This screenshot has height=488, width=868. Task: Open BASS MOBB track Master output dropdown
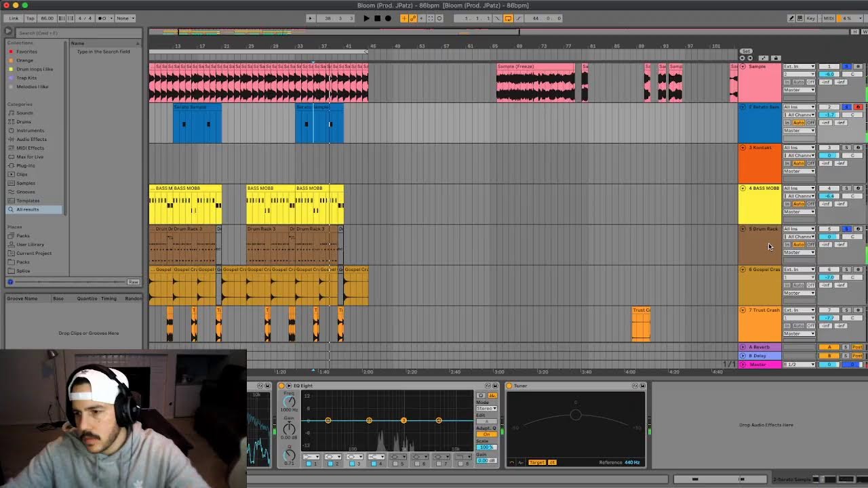click(800, 211)
